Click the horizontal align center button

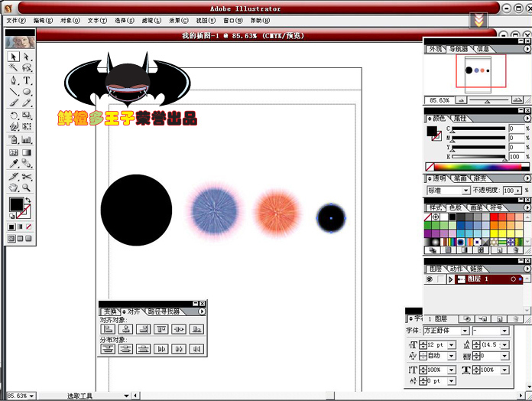point(125,329)
